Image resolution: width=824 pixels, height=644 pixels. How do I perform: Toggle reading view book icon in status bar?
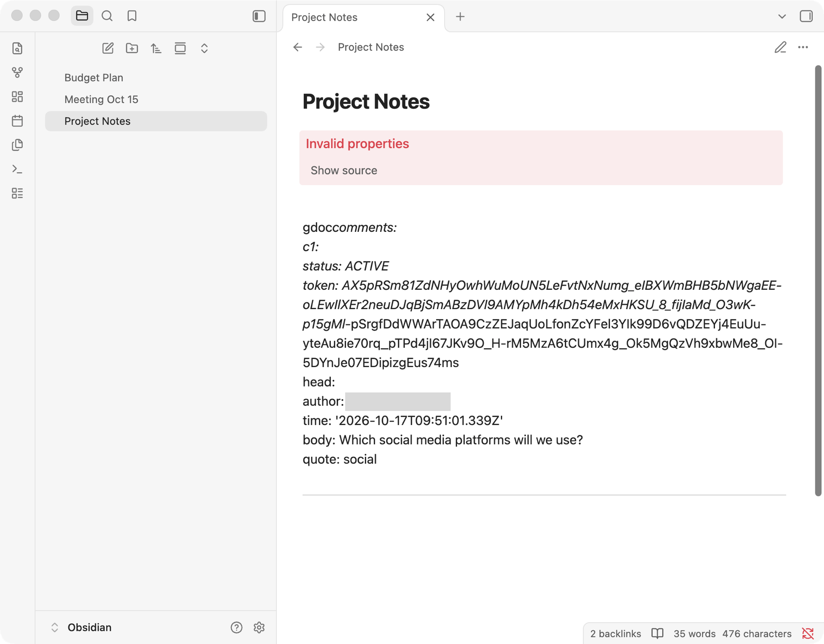tap(657, 634)
